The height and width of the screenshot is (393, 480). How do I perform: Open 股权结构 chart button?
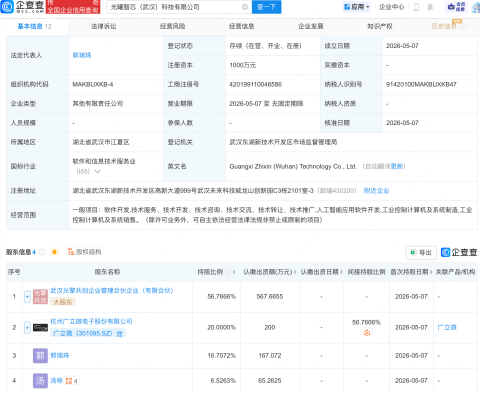coord(85,252)
